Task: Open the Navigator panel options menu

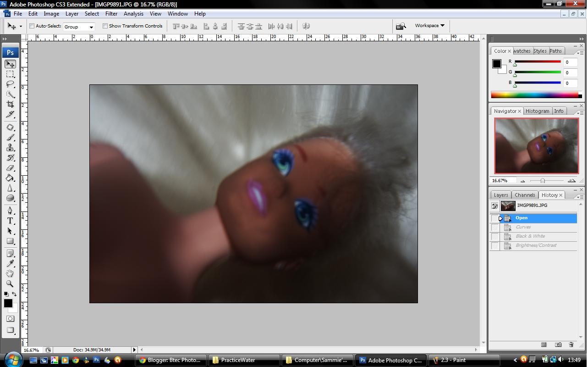Action: (580, 113)
